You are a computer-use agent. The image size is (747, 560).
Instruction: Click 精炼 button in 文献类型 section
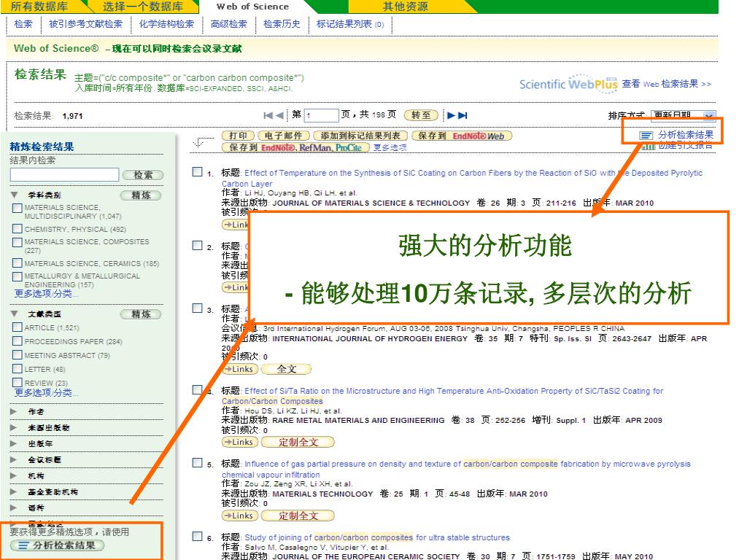[141, 314]
